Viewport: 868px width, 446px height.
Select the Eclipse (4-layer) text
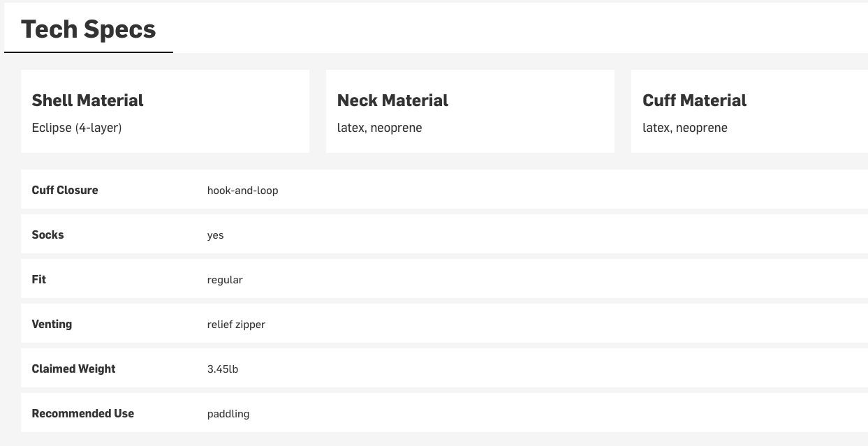pos(77,128)
